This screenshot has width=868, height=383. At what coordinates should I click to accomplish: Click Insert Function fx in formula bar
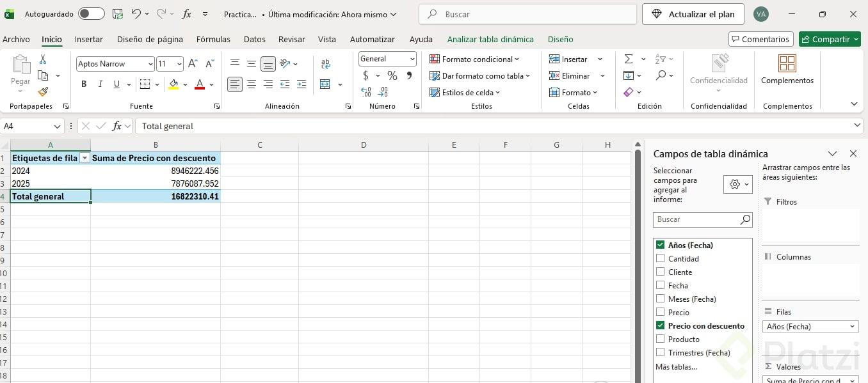point(117,126)
